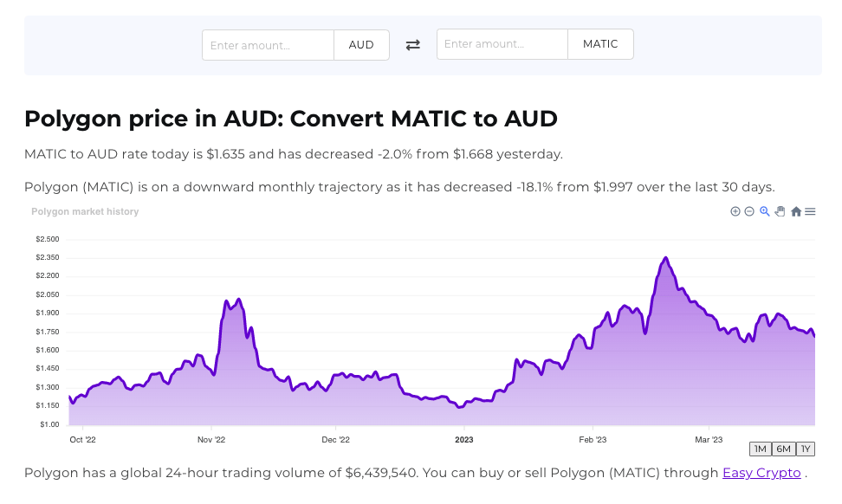Focus the MATIC amount input field
This screenshot has width=842, height=504.
(x=502, y=44)
